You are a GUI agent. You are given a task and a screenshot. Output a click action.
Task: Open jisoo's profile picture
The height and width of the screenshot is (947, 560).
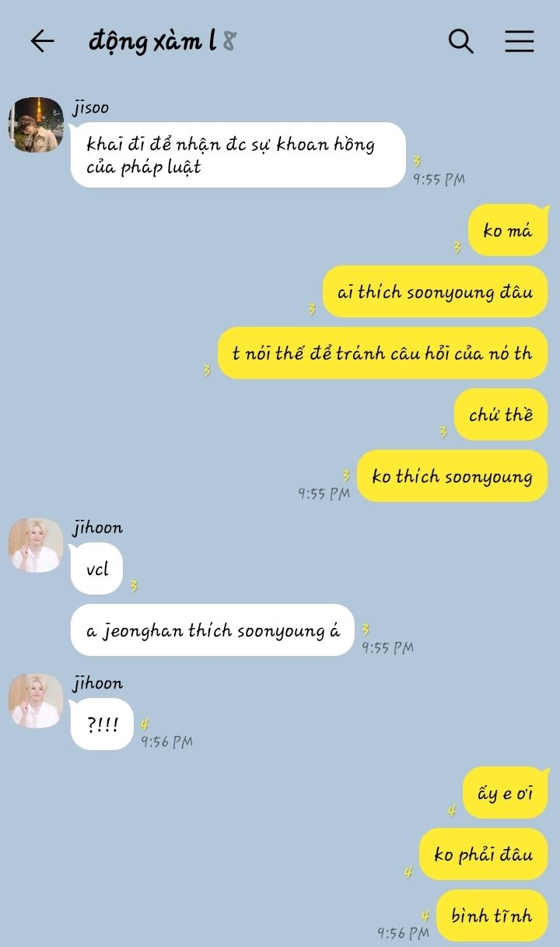point(36,125)
